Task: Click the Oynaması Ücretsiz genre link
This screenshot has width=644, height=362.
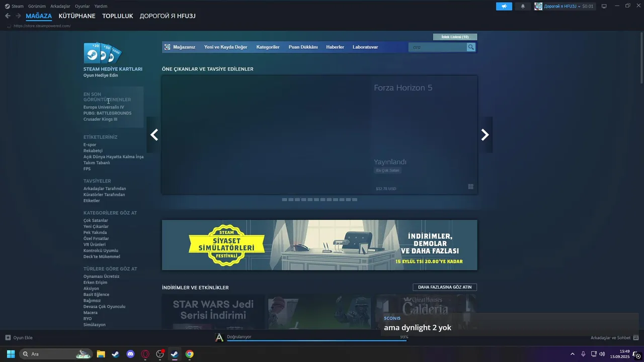Action: 101,277
